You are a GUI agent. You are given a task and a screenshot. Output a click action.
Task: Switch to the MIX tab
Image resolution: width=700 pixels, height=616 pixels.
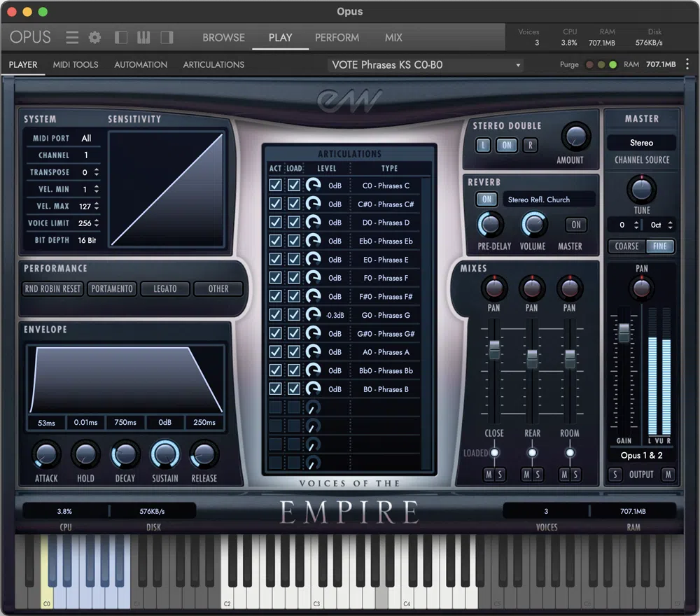tap(393, 37)
